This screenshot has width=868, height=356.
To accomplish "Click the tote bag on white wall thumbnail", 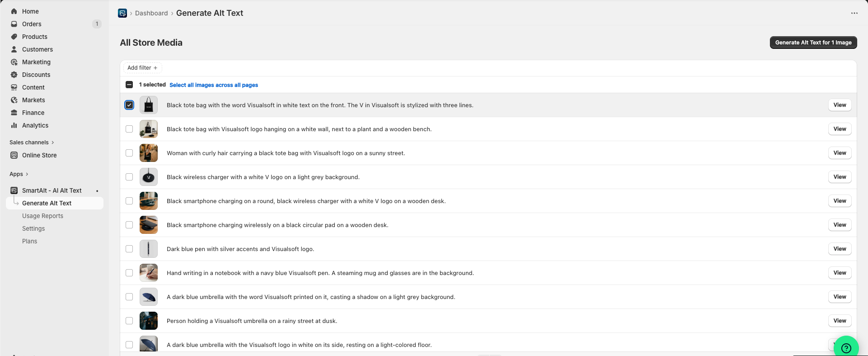I will point(149,129).
